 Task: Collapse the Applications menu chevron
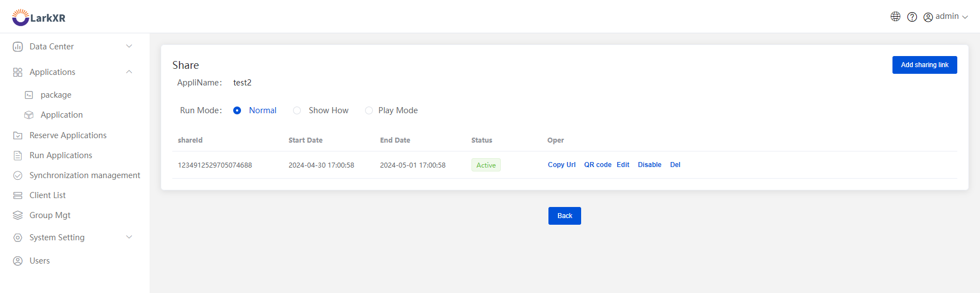pos(129,72)
